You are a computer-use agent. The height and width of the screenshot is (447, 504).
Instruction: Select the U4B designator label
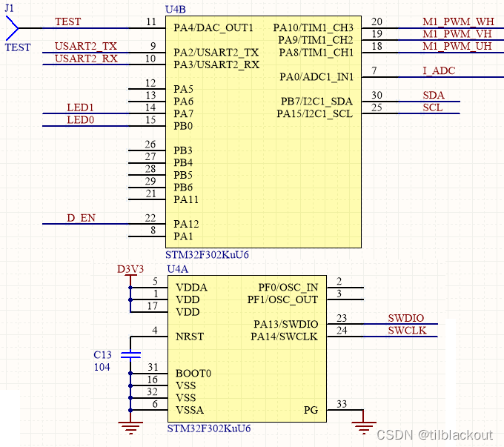176,10
